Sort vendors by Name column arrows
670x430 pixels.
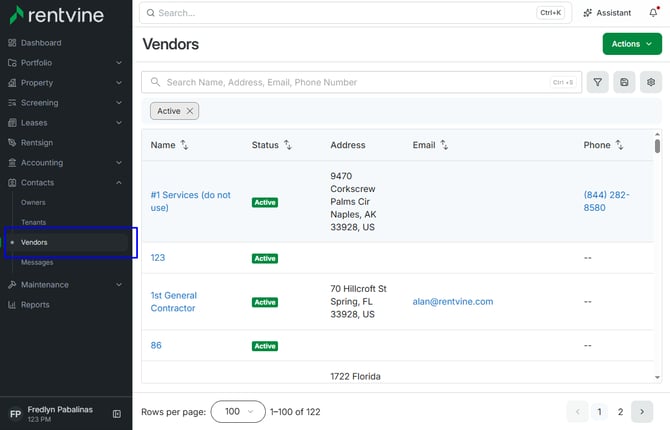(184, 145)
